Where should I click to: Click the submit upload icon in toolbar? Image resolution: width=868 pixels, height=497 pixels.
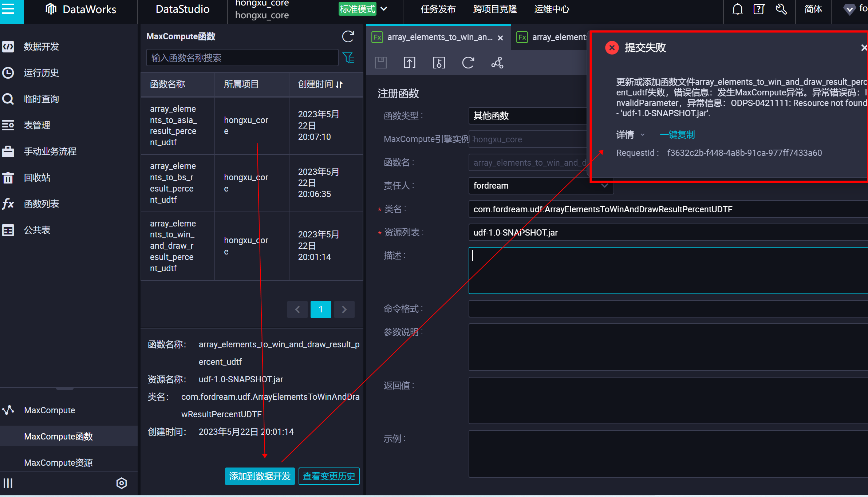coord(410,63)
